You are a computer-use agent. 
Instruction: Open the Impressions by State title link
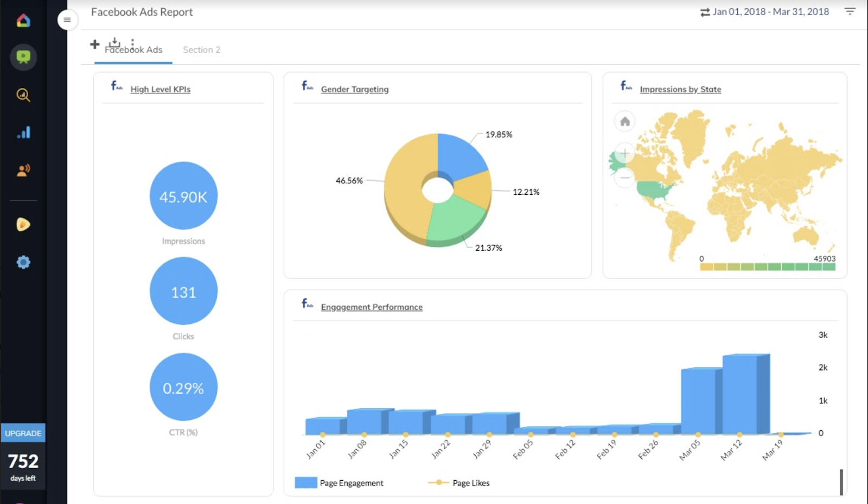click(x=680, y=89)
